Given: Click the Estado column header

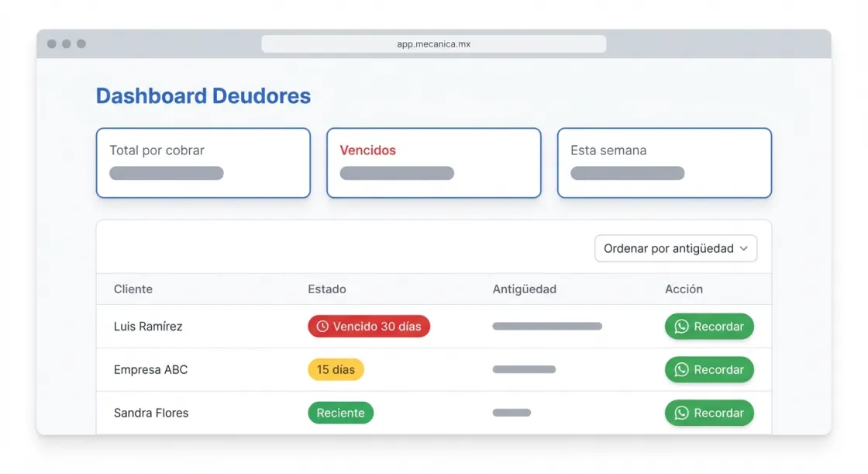Looking at the screenshot, I should [326, 289].
